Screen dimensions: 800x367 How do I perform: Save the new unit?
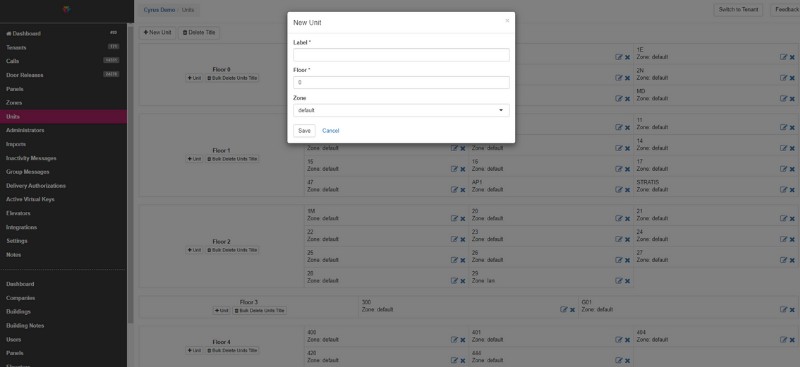[x=304, y=131]
